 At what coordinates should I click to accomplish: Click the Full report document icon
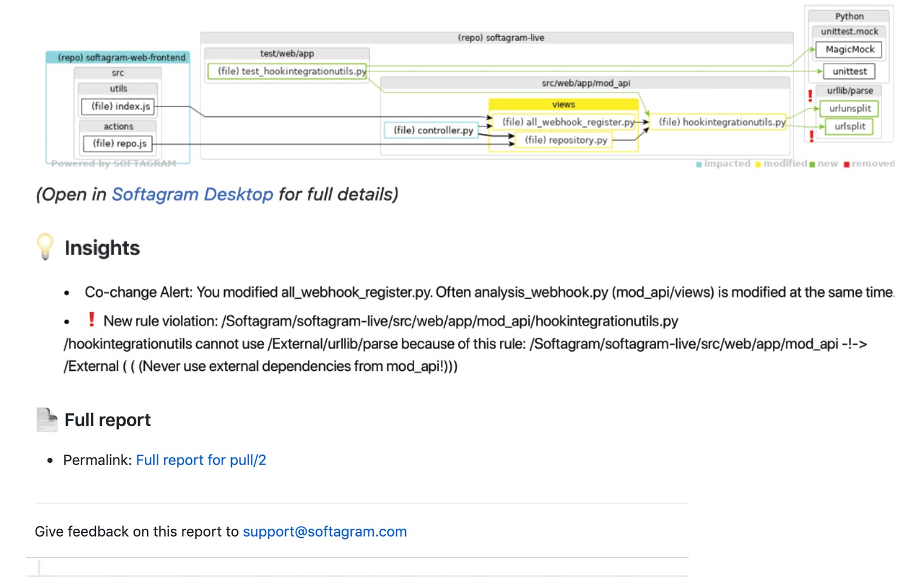(x=46, y=419)
